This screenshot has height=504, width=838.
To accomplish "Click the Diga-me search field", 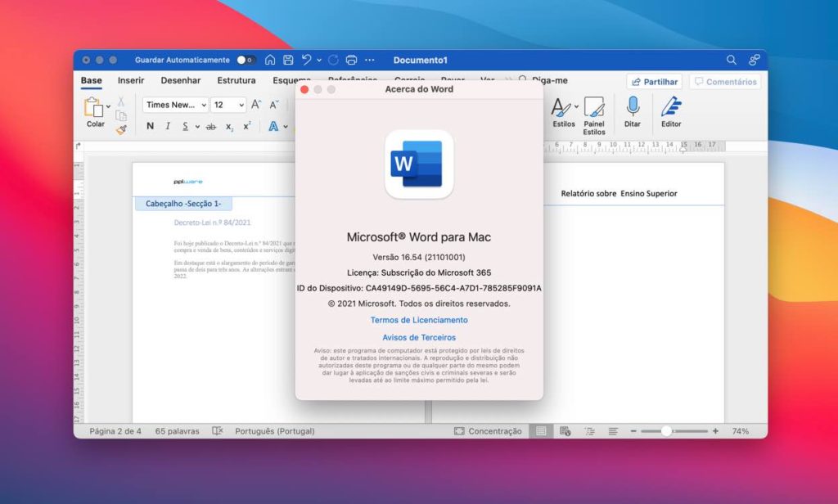I will coord(543,80).
